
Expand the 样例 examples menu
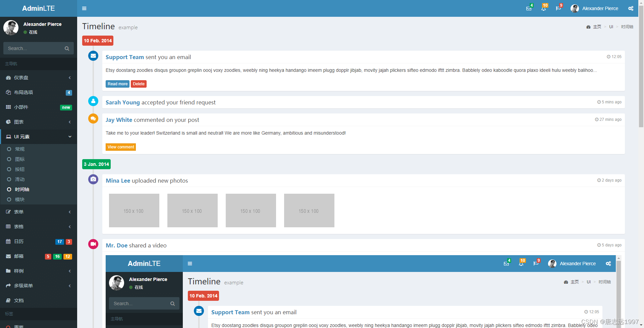(39, 271)
